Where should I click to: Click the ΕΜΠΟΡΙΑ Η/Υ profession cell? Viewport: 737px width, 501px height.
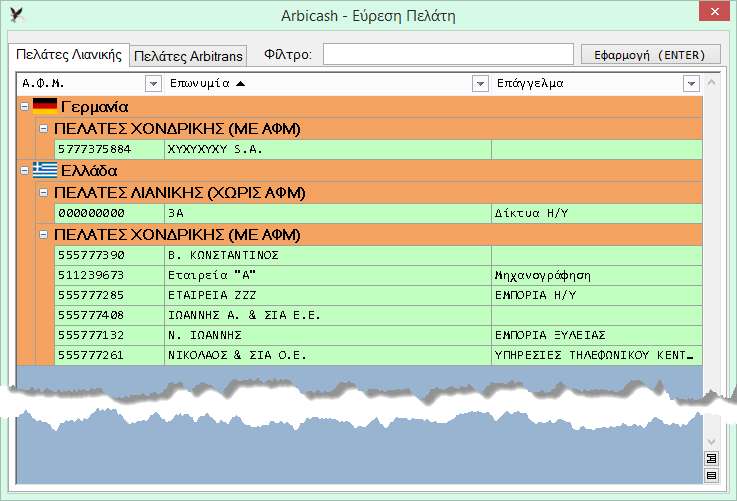597,295
